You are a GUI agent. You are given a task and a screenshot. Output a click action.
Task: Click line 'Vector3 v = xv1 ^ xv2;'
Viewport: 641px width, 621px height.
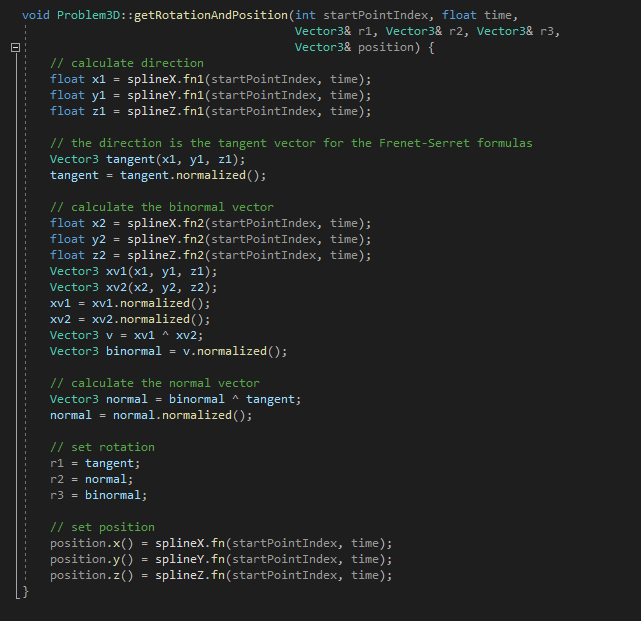click(x=126, y=335)
